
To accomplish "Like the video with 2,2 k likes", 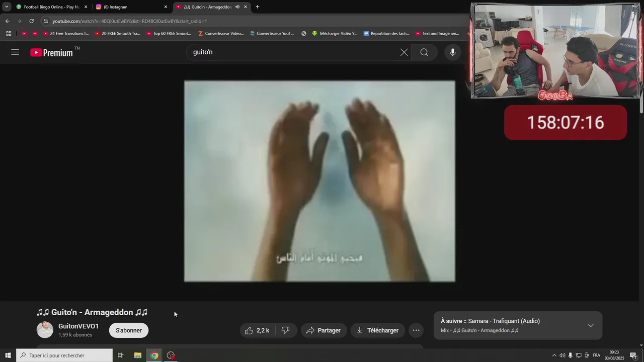I will pos(257,330).
